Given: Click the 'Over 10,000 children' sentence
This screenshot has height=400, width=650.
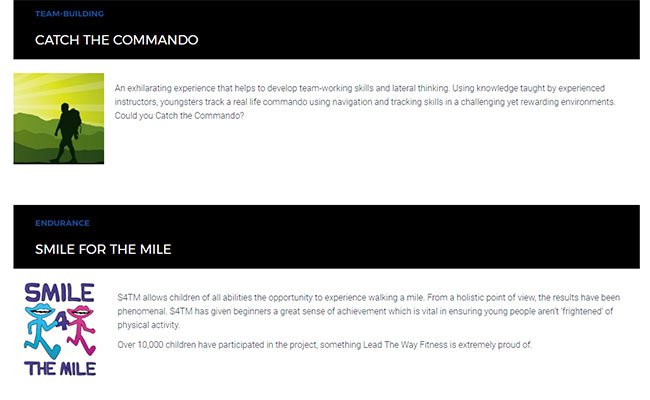Looking at the screenshot, I should click(325, 345).
